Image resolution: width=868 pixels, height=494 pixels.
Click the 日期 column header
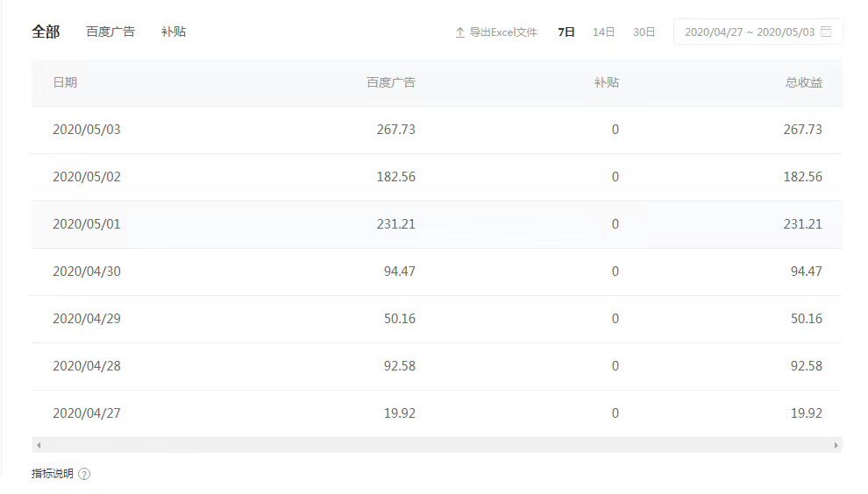65,82
